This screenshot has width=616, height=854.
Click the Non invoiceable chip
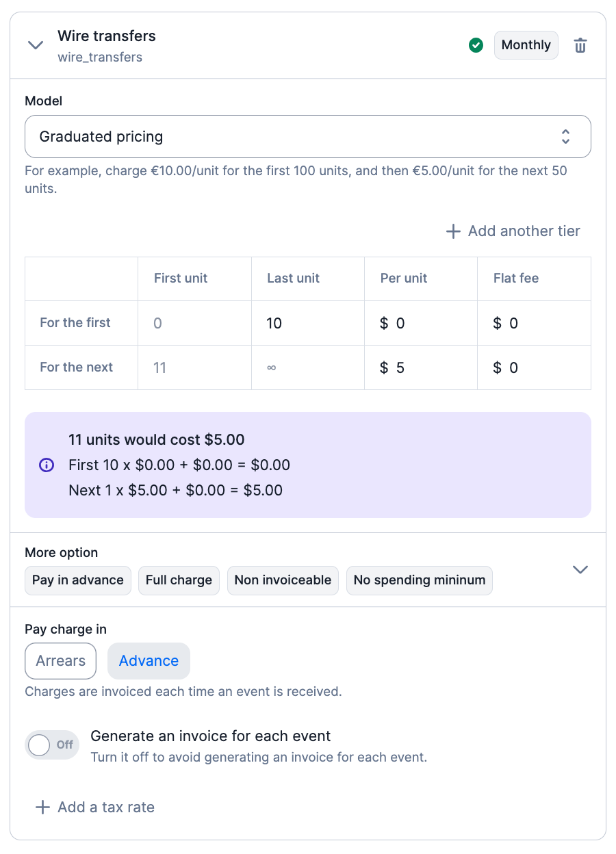[x=283, y=580]
